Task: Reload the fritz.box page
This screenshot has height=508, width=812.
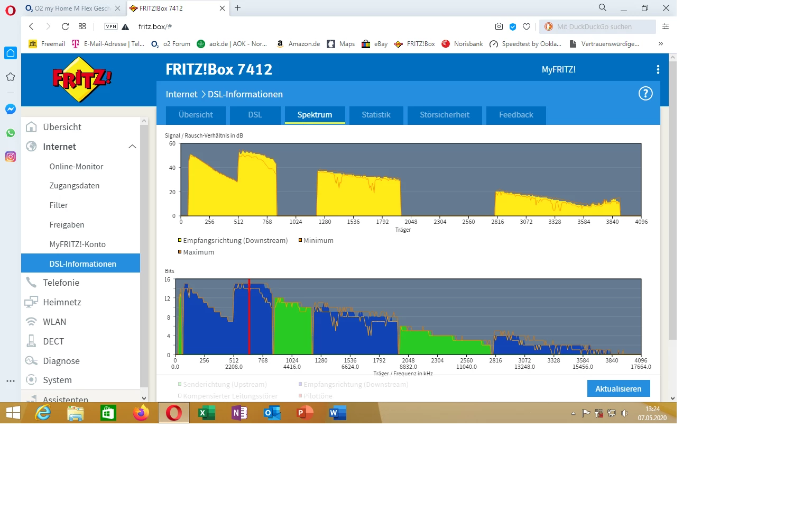Action: [x=65, y=26]
